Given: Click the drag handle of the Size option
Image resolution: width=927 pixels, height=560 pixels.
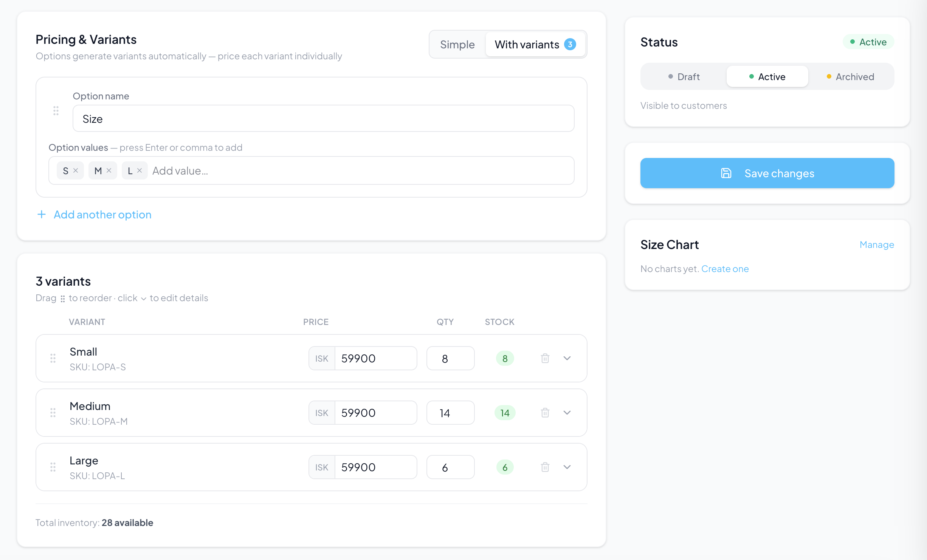Looking at the screenshot, I should point(56,111).
